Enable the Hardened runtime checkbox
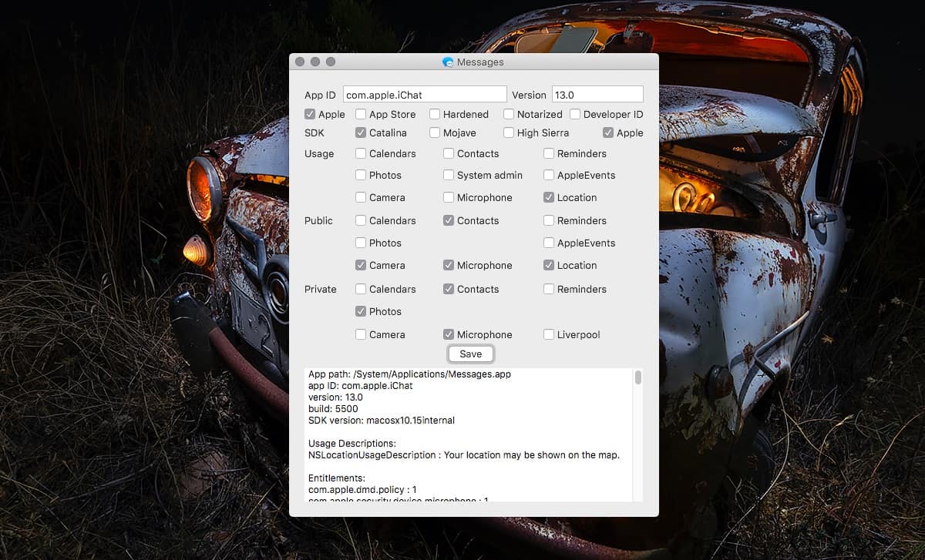The width and height of the screenshot is (925, 560). (x=434, y=113)
